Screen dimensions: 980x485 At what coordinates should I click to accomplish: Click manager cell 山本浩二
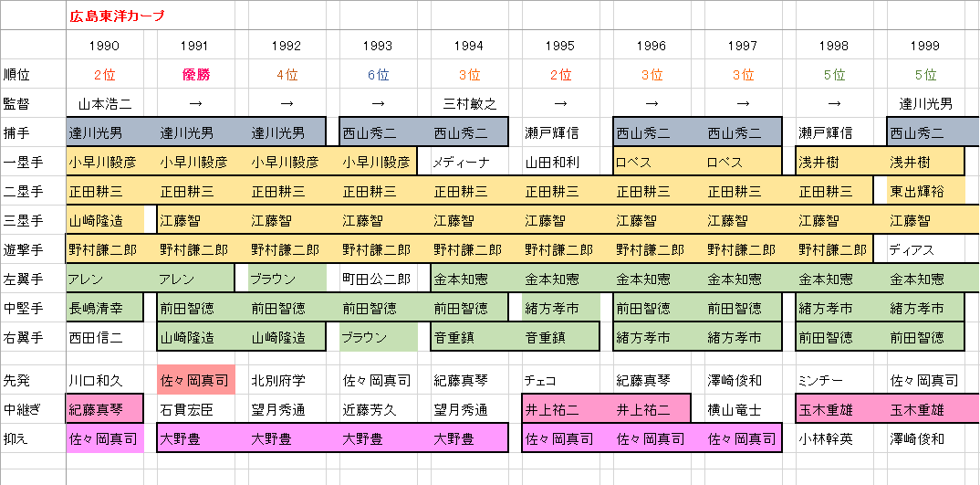(104, 104)
